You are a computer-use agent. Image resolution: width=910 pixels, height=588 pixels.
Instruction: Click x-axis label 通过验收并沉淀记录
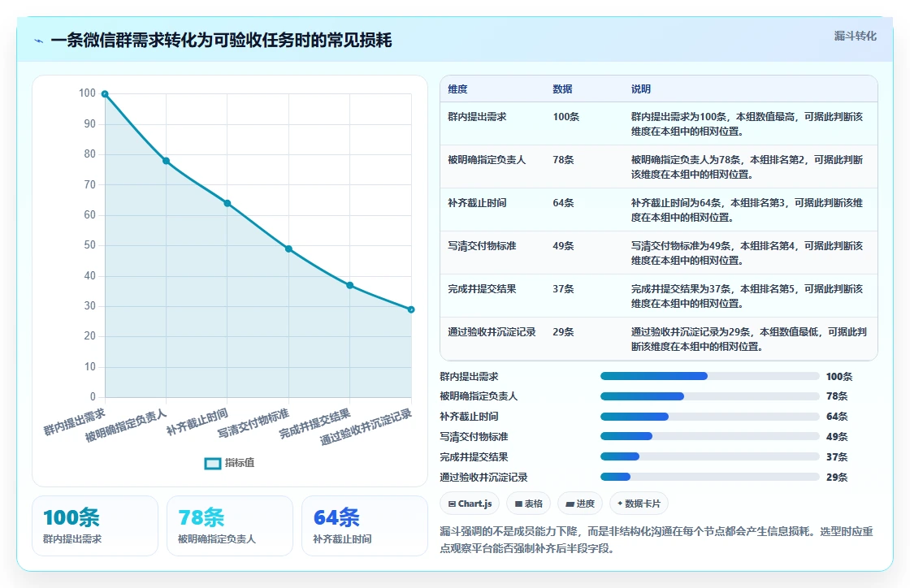[x=366, y=427]
